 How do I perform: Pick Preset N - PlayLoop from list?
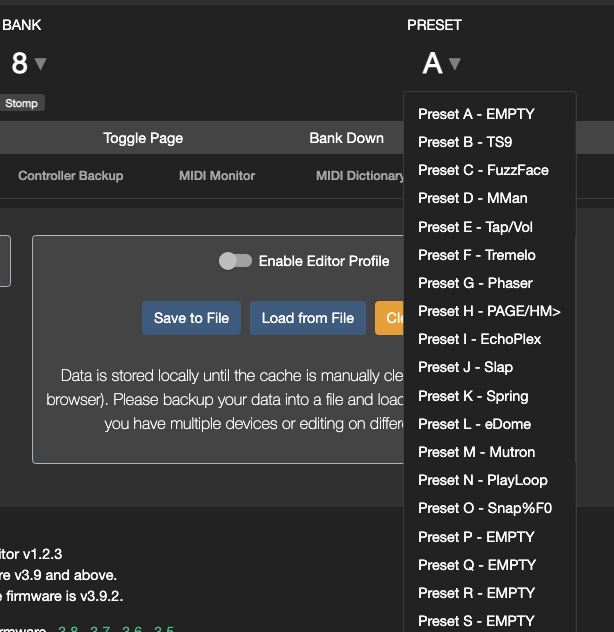point(483,480)
